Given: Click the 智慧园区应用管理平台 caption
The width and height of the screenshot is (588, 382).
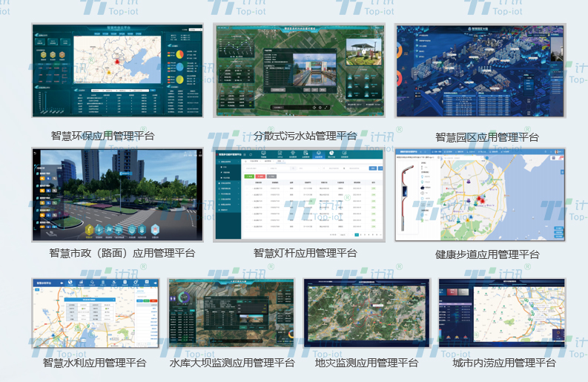Looking at the screenshot, I should point(486,137).
